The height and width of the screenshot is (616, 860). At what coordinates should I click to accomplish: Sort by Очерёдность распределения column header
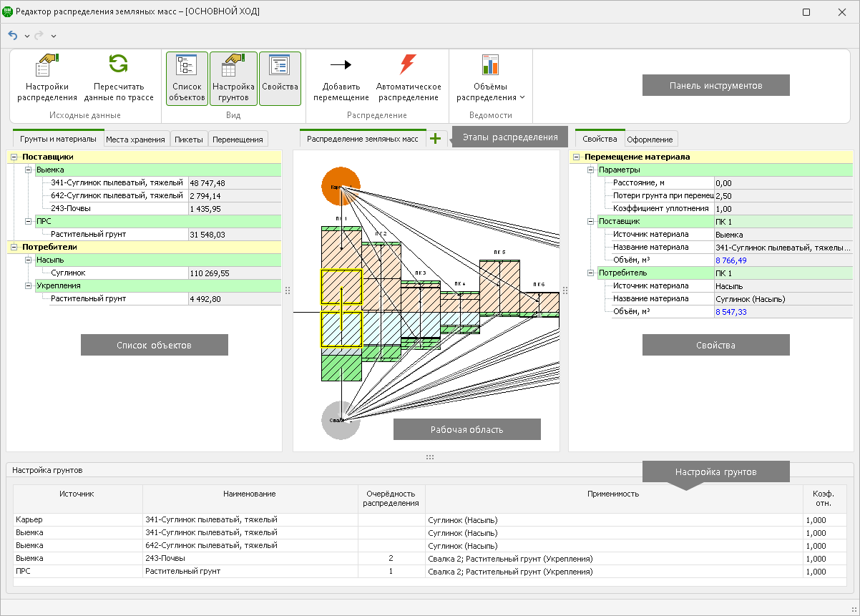[391, 498]
